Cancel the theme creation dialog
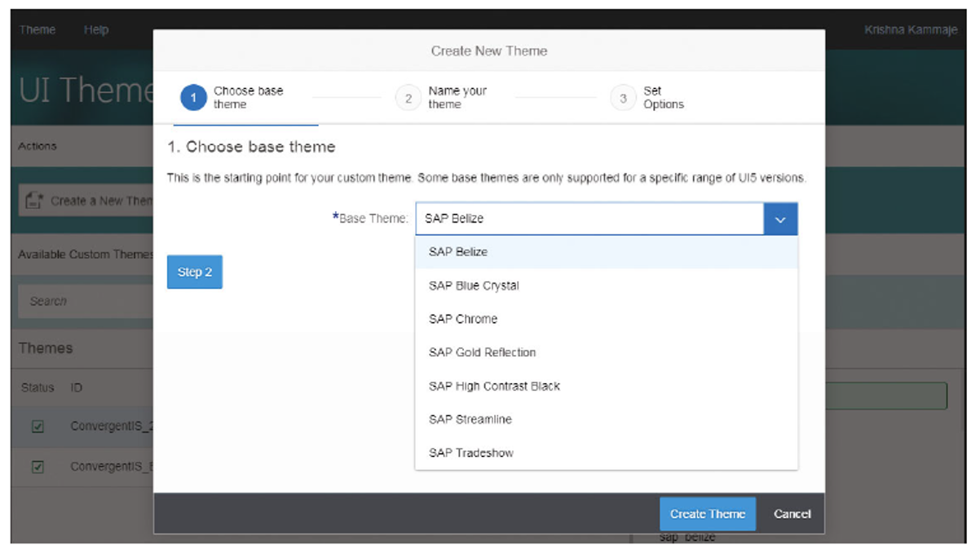Image resolution: width=980 pixels, height=554 pixels. 792,513
